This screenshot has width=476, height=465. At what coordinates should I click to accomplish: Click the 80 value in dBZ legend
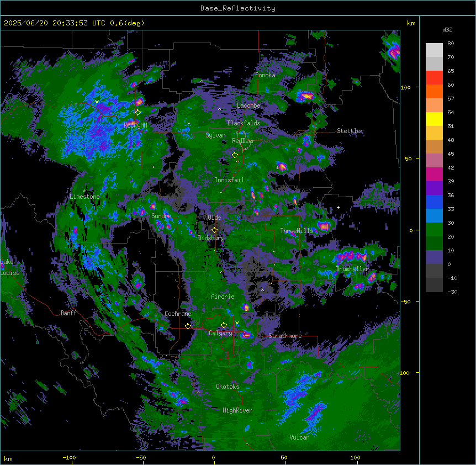tap(451, 44)
